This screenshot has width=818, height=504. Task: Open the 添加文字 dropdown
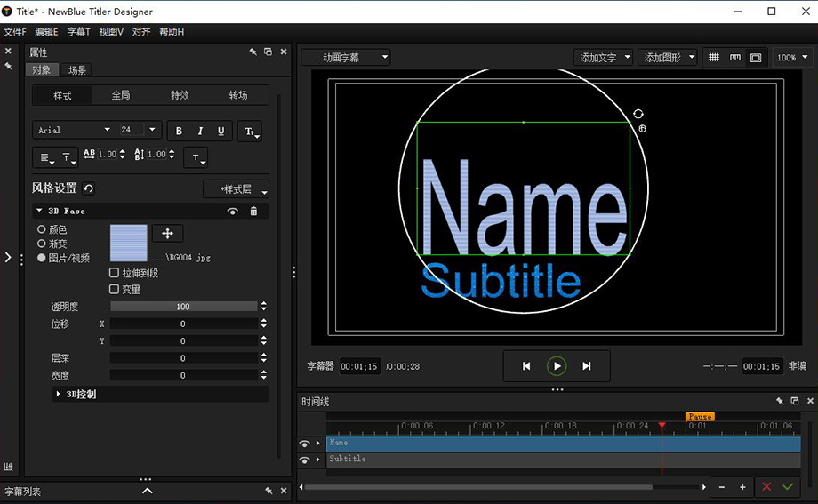click(604, 58)
